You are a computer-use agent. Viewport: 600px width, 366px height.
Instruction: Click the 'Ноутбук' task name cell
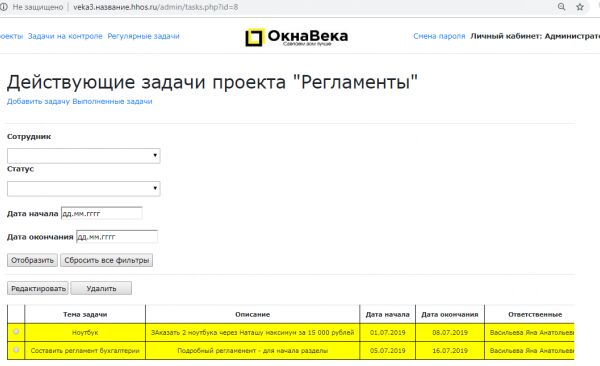(85, 332)
